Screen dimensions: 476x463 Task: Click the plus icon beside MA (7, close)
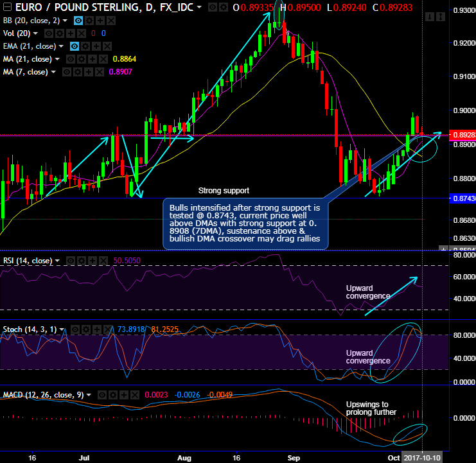[89, 72]
